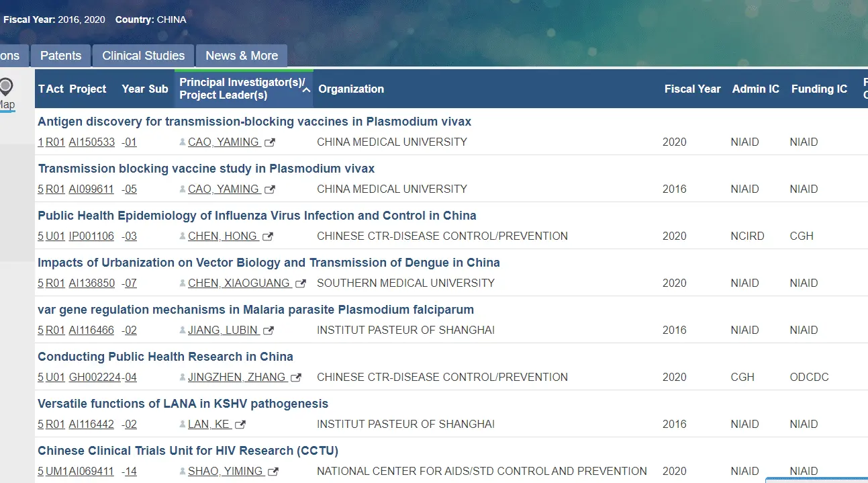Open the Clinical Studies tab

point(143,56)
